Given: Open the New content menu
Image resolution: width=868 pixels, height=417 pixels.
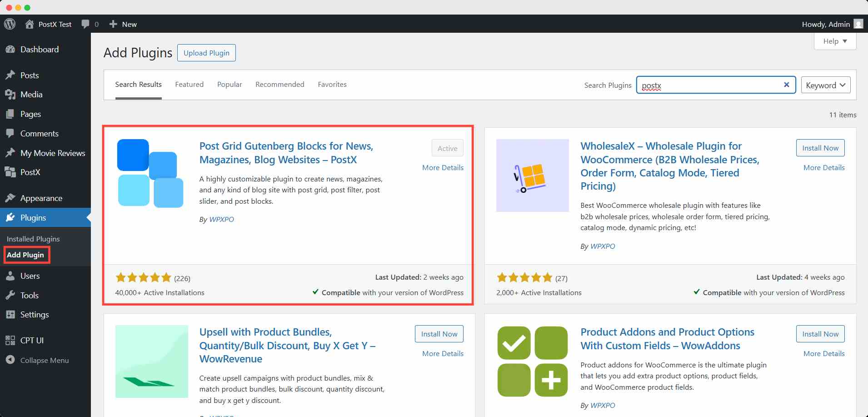Looking at the screenshot, I should pyautogui.click(x=123, y=24).
